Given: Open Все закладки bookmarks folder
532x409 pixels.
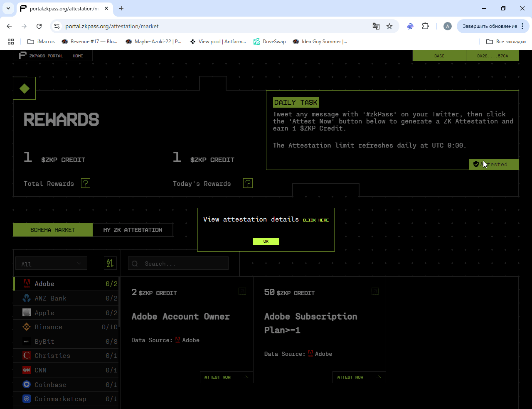Looking at the screenshot, I should [x=506, y=42].
